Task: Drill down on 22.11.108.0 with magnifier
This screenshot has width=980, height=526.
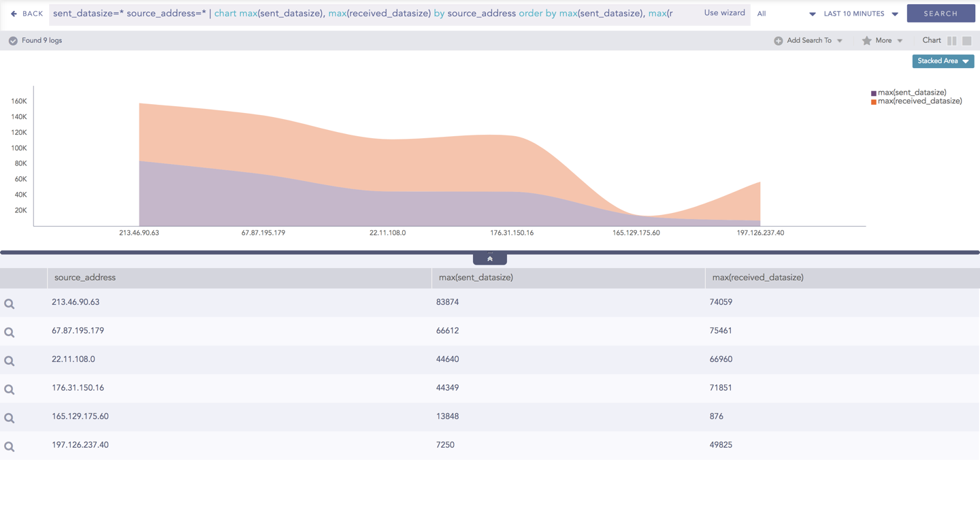Action: (10, 361)
